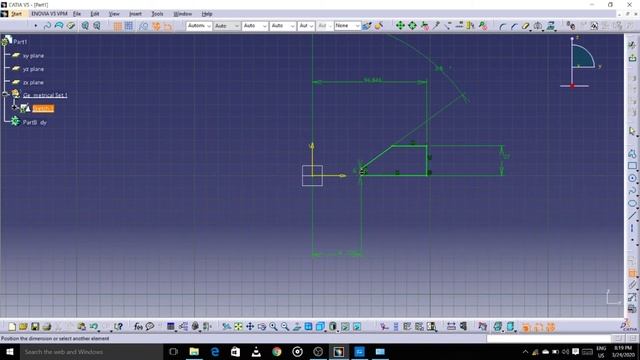Click the Search the web and Windows box
Viewport: 640px width, 360px height.
point(91,351)
